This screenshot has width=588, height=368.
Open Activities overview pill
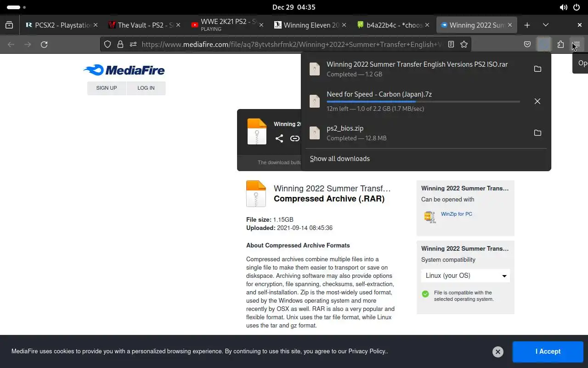pos(17,7)
